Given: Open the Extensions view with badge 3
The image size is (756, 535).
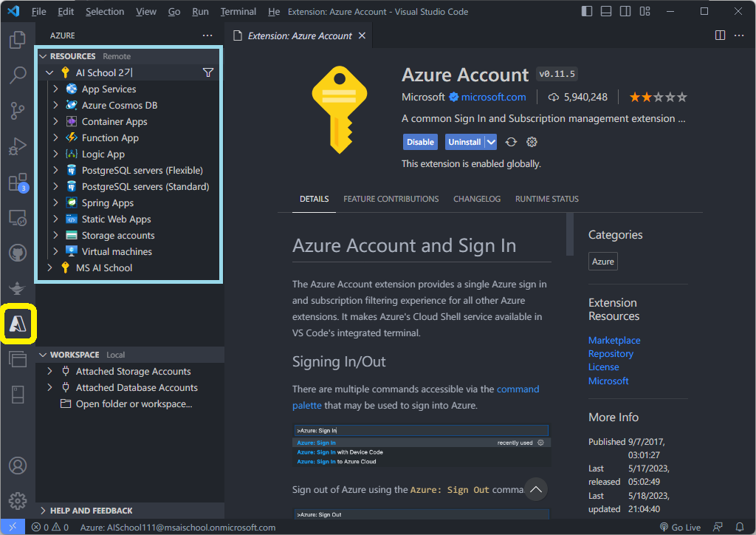Looking at the screenshot, I should 18,183.
